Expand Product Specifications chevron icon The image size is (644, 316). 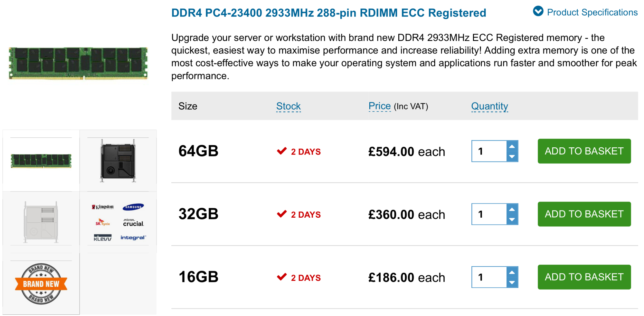click(x=538, y=11)
